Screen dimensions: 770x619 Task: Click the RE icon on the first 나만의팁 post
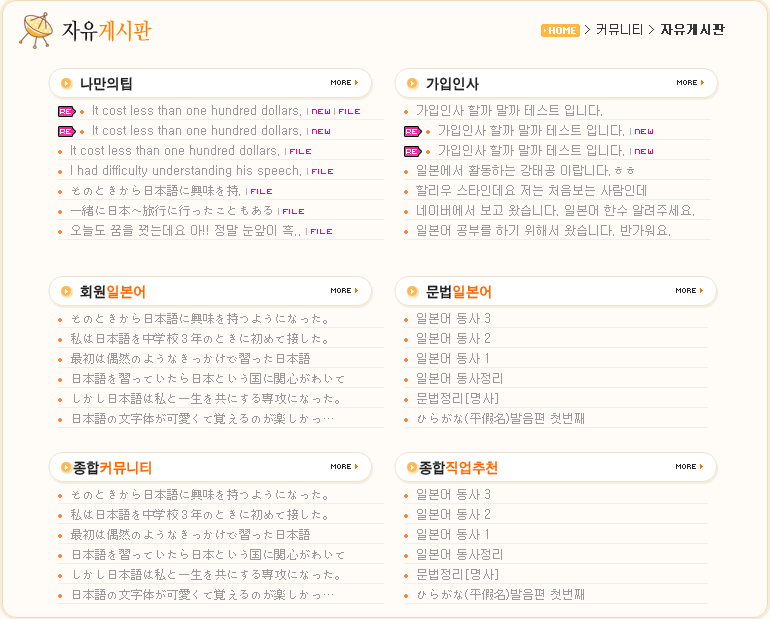[66, 111]
